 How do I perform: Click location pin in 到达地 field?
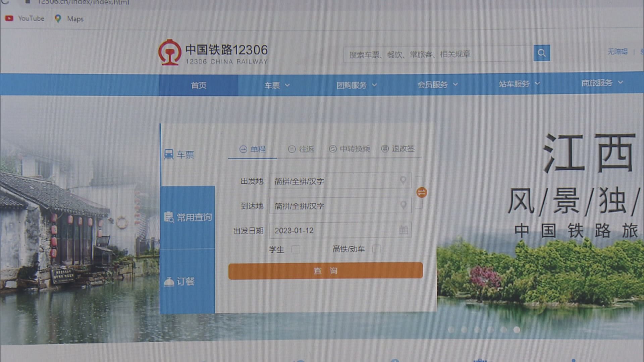pos(403,205)
